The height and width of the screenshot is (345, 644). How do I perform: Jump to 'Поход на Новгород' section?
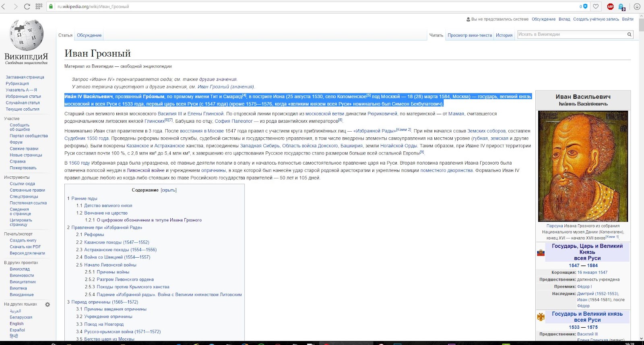point(104,324)
